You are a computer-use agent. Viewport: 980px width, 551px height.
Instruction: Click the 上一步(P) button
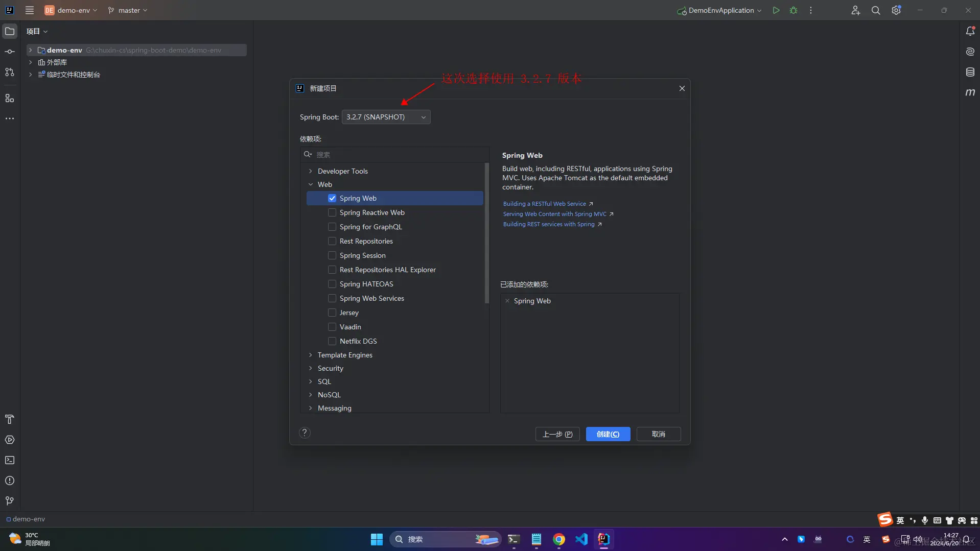coord(557,434)
